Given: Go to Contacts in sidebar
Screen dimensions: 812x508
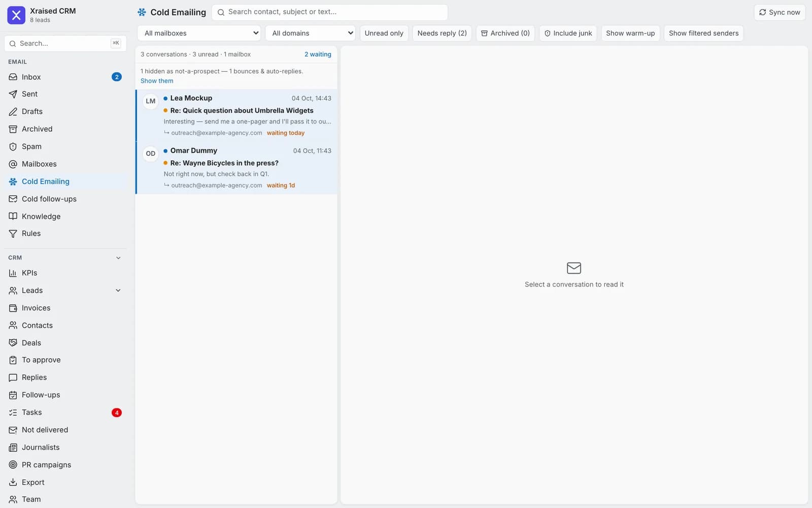Looking at the screenshot, I should click(65, 326).
